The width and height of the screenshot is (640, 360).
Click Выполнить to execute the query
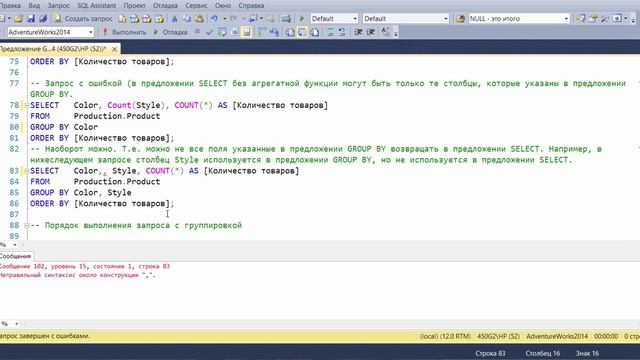[125, 32]
